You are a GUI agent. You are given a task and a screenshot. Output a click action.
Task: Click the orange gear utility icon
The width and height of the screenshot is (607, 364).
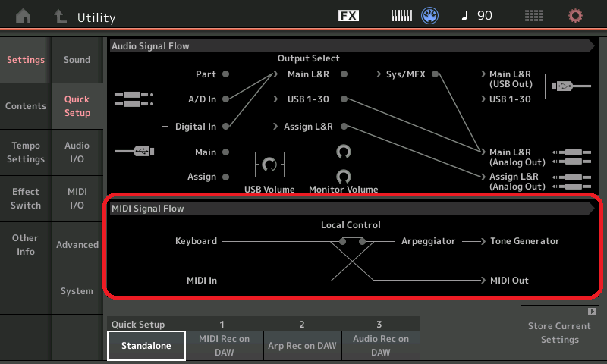tap(576, 16)
